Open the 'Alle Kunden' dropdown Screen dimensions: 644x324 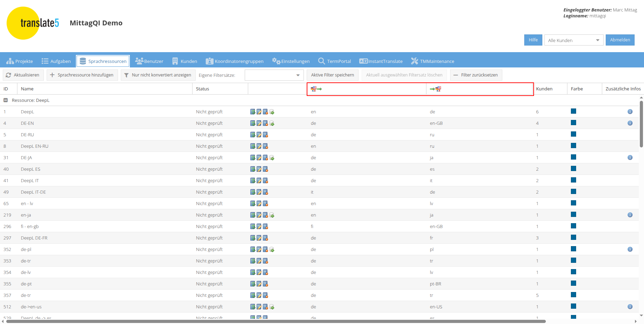coord(573,40)
